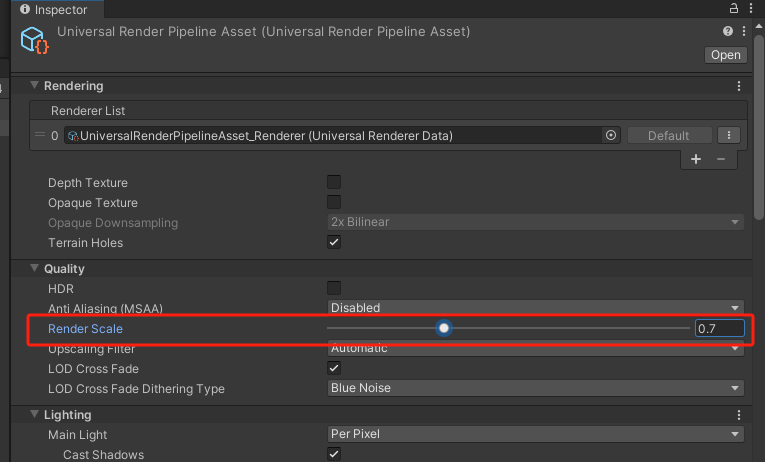Open the Anti Aliasing (MSAA) dropdown

[535, 308]
